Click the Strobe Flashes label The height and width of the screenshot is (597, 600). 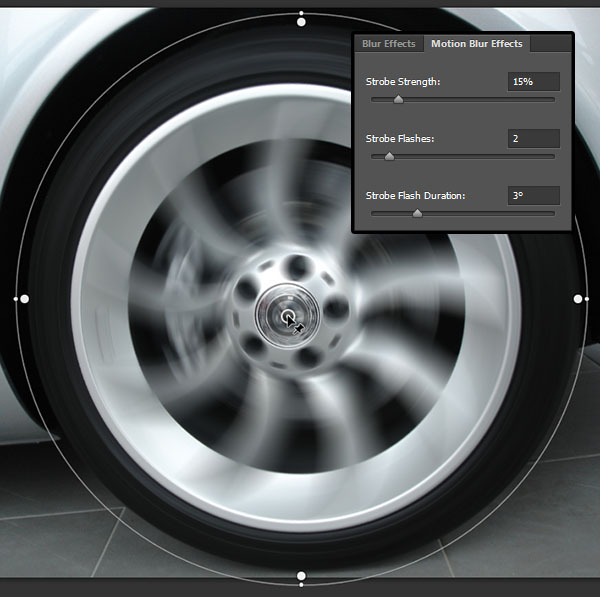click(400, 139)
